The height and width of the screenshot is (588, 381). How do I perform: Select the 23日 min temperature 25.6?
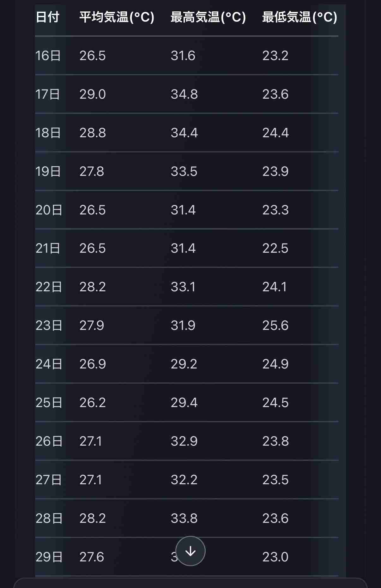275,325
